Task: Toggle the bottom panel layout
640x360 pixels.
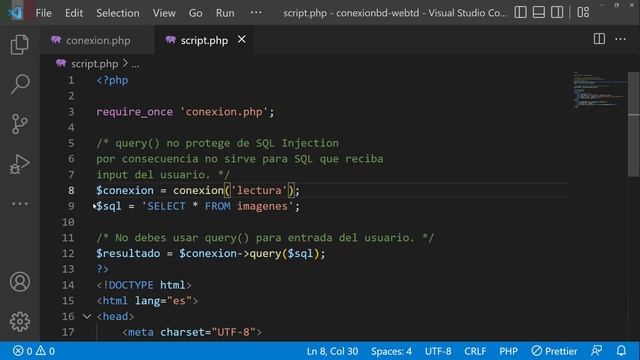Action: (539, 12)
